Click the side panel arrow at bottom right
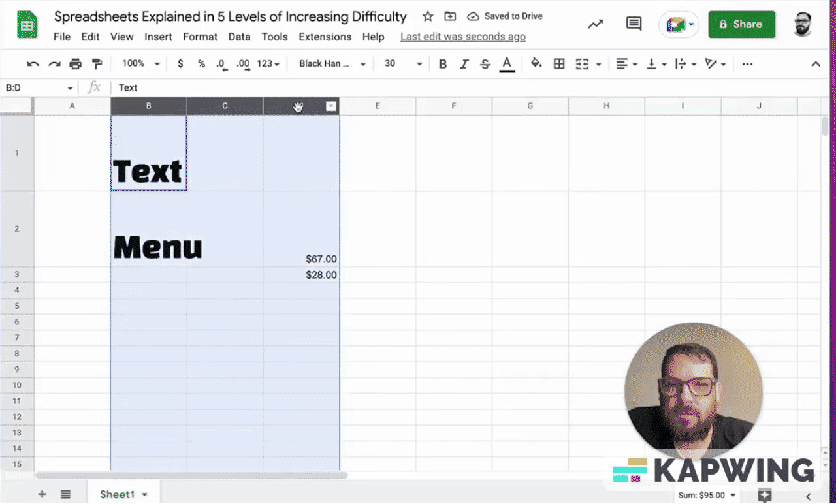This screenshot has width=836, height=504. pyautogui.click(x=807, y=496)
